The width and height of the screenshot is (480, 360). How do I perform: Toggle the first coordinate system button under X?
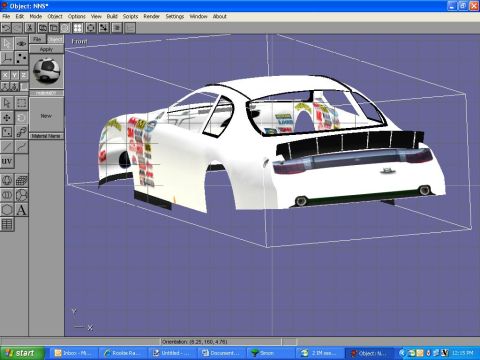(x=5, y=86)
